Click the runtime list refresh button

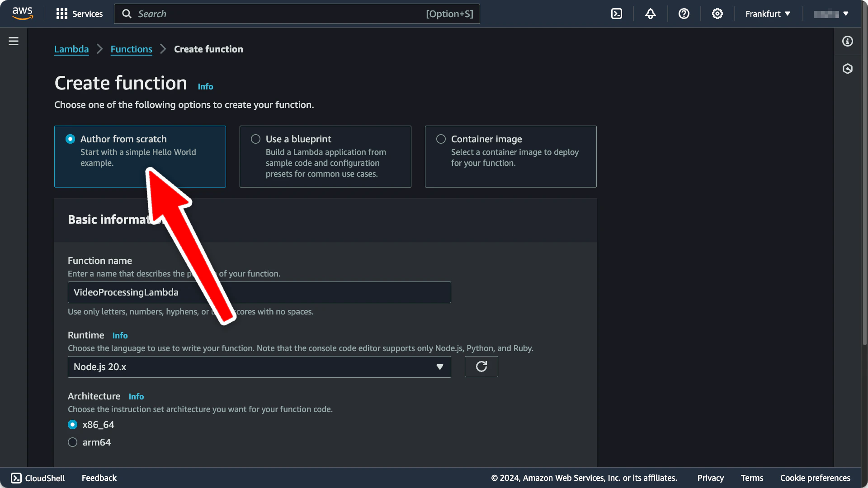click(481, 366)
